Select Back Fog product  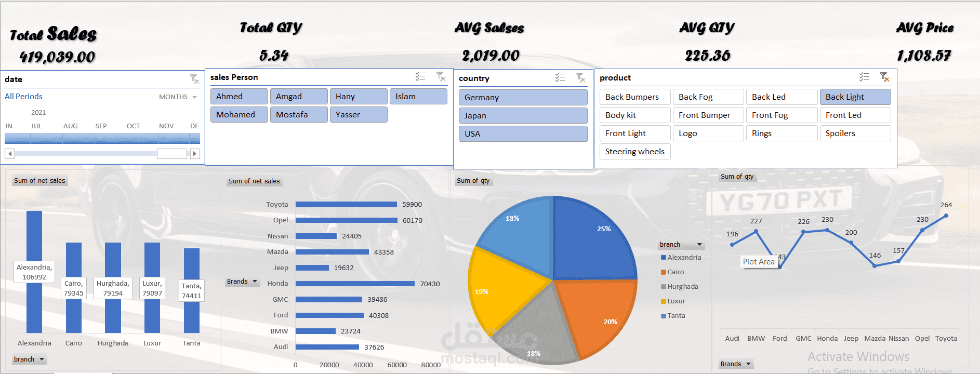pyautogui.click(x=708, y=97)
